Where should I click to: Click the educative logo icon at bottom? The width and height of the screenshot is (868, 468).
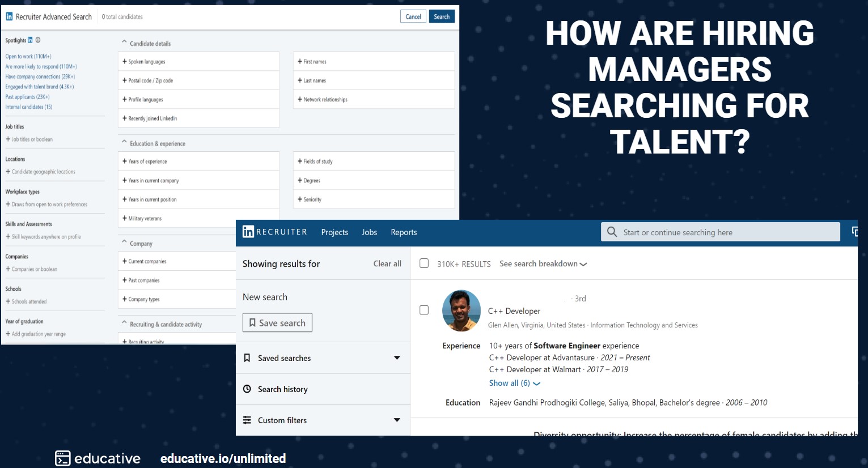62,458
